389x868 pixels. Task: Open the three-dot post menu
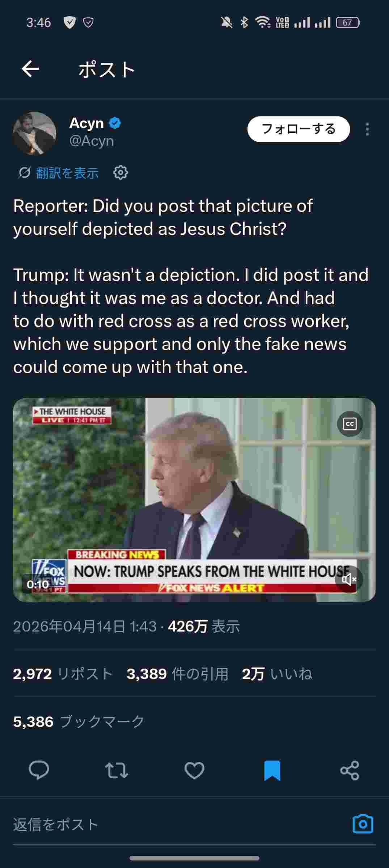pyautogui.click(x=367, y=129)
